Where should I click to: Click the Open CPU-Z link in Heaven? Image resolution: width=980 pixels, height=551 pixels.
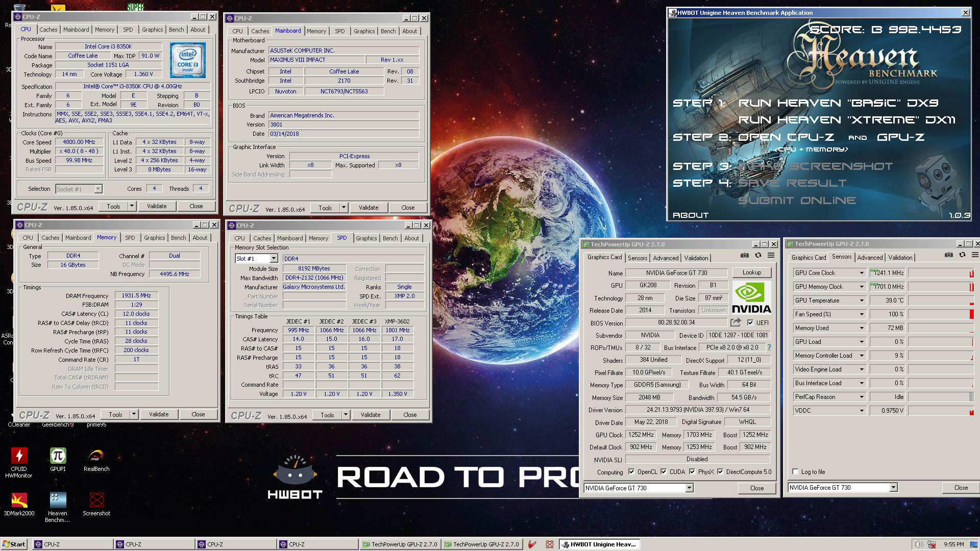pyautogui.click(x=786, y=137)
